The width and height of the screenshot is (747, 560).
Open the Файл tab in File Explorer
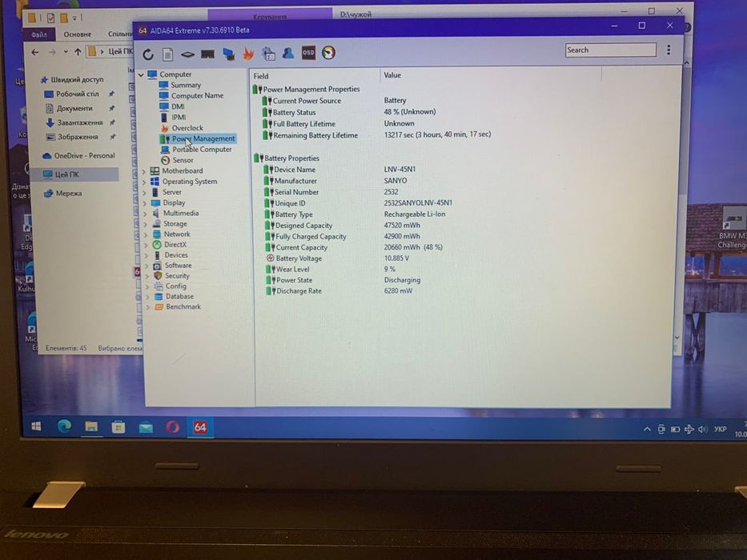39,34
